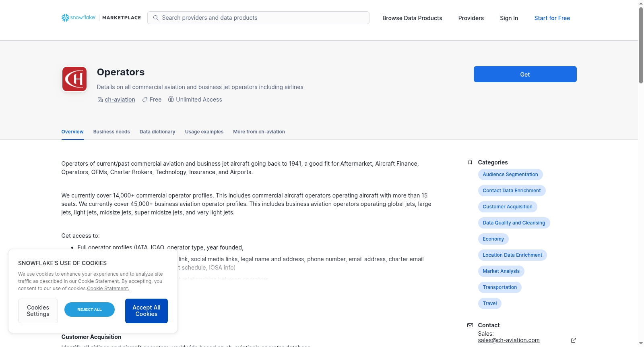The height and width of the screenshot is (347, 644).
Task: Click the MARKETPLACE wordmark
Action: tap(122, 18)
